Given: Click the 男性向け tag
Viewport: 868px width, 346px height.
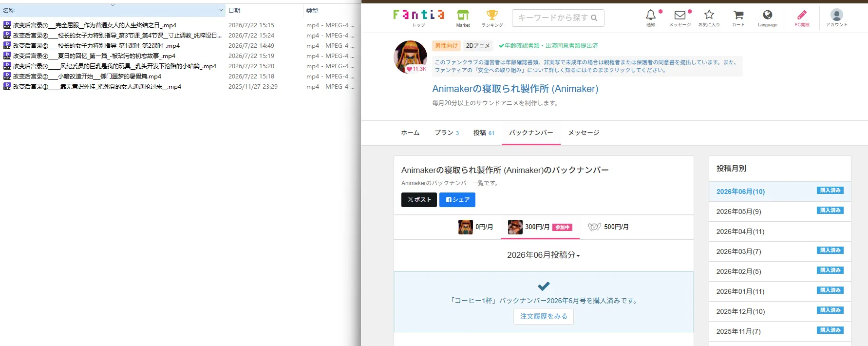Looking at the screenshot, I should click(446, 46).
